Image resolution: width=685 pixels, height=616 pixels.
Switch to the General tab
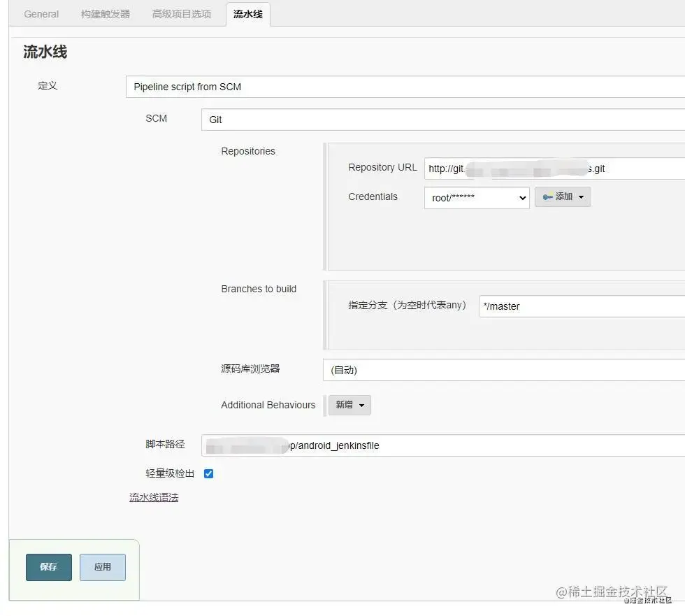(41, 14)
